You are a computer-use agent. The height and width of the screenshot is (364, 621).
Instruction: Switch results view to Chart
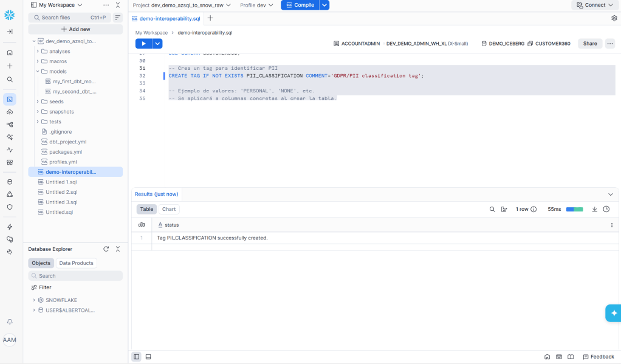[x=169, y=209]
